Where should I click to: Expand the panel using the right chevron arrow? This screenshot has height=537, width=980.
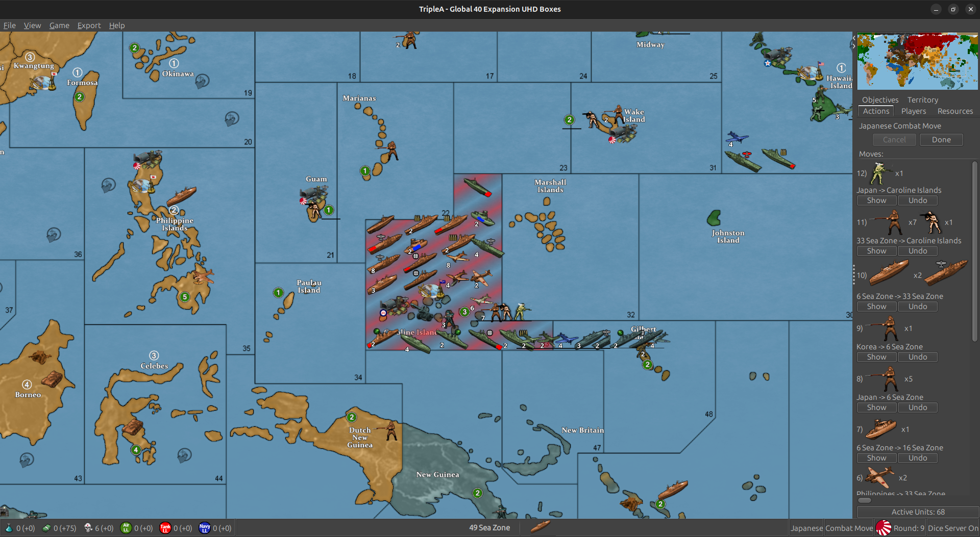click(854, 47)
